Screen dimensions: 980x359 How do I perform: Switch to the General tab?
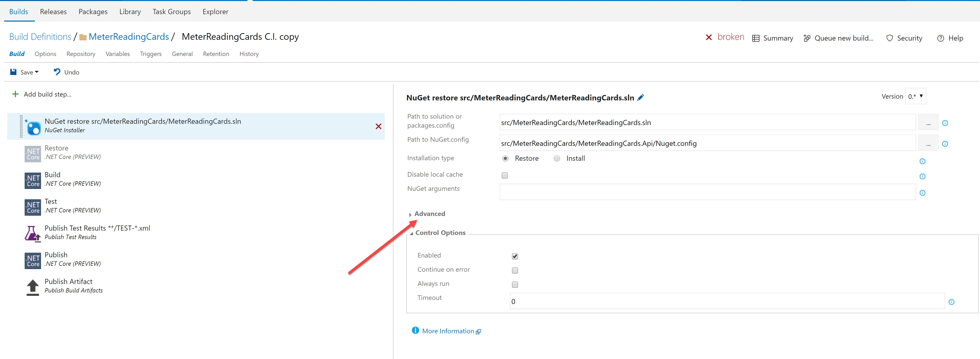coord(182,54)
